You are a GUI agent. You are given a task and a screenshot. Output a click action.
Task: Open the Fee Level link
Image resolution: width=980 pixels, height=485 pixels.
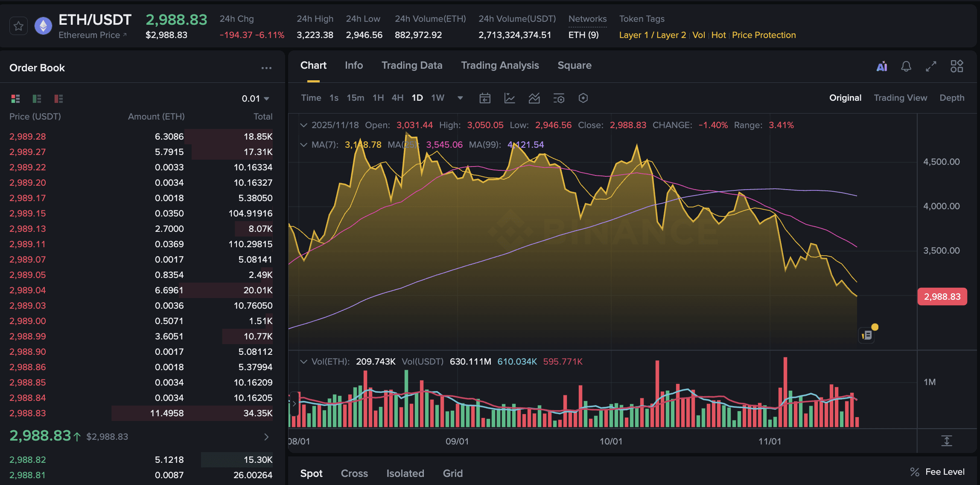[945, 472]
